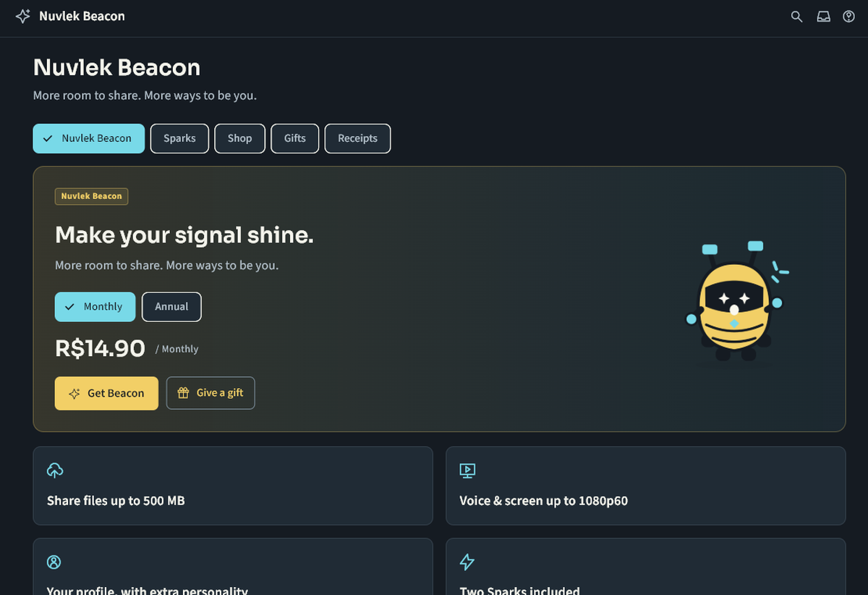Select the Nuvlek Beacon tab
Viewport: 868px width, 595px height.
coord(89,138)
